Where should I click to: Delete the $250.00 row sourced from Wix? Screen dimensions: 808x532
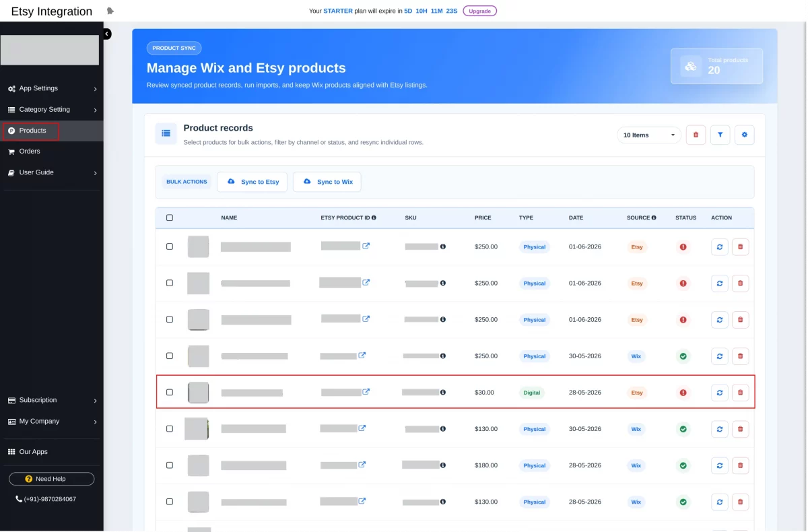tap(740, 356)
